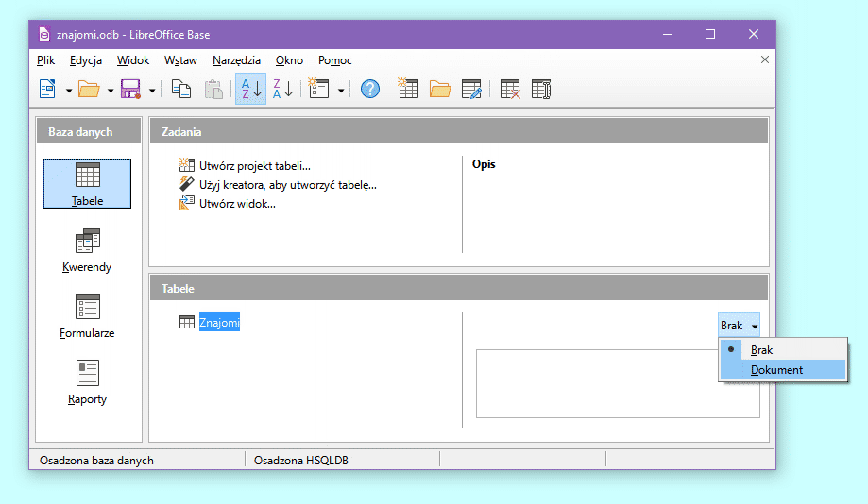Viewport: 868px width, 504px height.
Task: Click the Edit table toolbar icon
Action: (x=471, y=89)
